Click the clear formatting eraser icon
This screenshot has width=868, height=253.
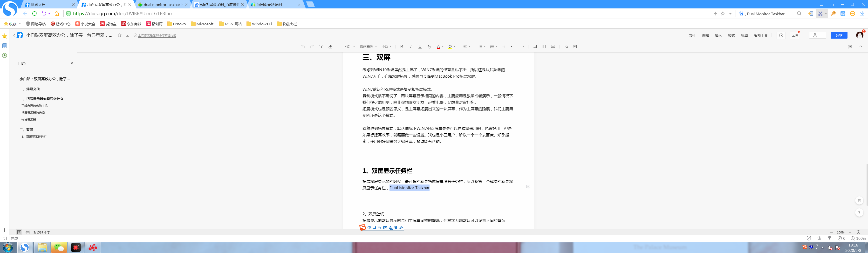point(330,47)
